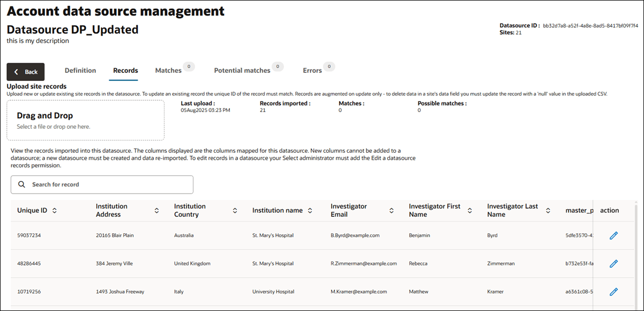The image size is (644, 311).
Task: Click the back chevron arrow icon
Action: tap(15, 71)
